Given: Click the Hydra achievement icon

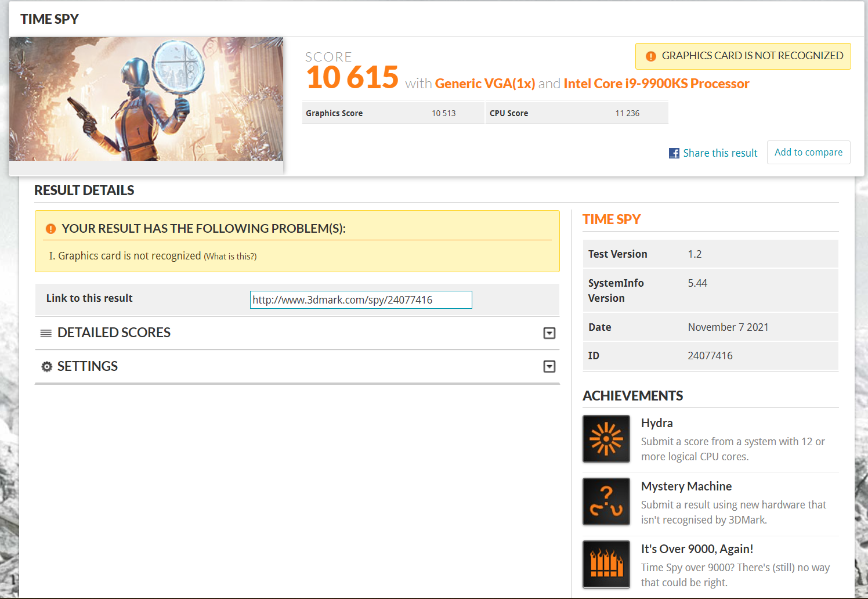Looking at the screenshot, I should click(606, 439).
